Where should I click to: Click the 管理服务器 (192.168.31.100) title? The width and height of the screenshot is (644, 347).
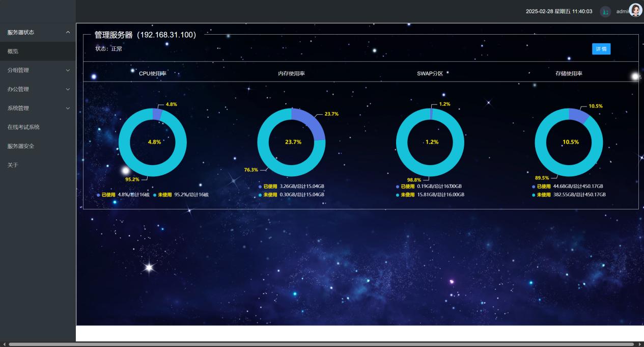pyautogui.click(x=145, y=35)
